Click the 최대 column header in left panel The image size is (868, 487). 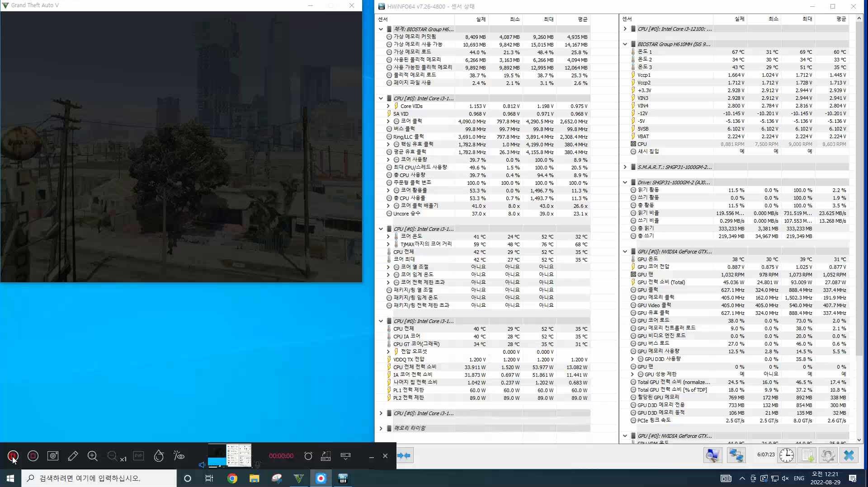click(x=539, y=19)
